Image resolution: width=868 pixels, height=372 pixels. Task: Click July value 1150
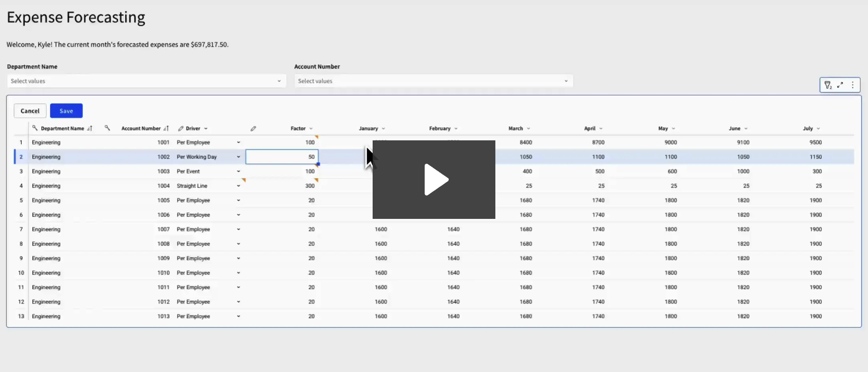(x=815, y=157)
